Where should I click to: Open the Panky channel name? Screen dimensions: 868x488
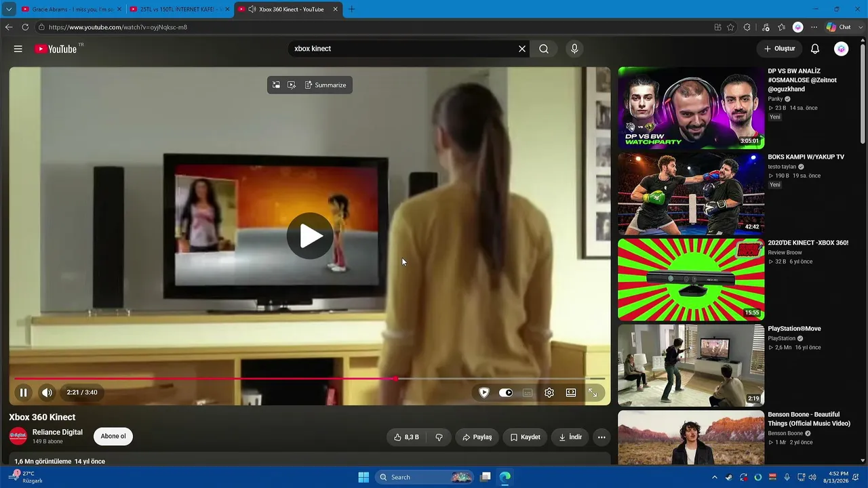point(775,99)
